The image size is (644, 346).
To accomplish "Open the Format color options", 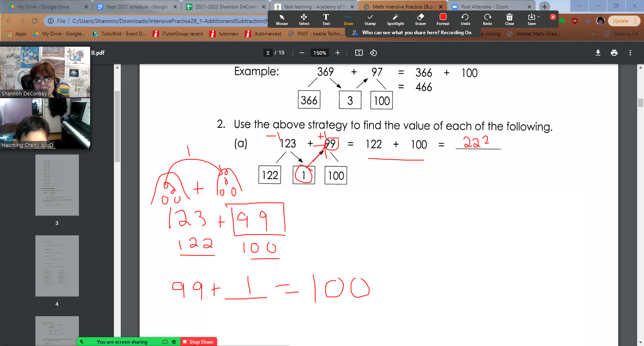I will pos(443,19).
